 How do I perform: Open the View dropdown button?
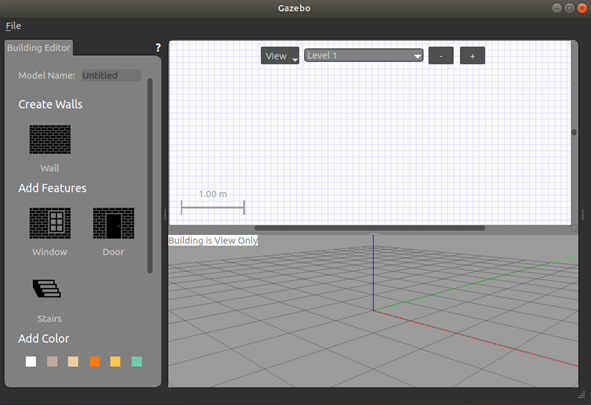(280, 56)
